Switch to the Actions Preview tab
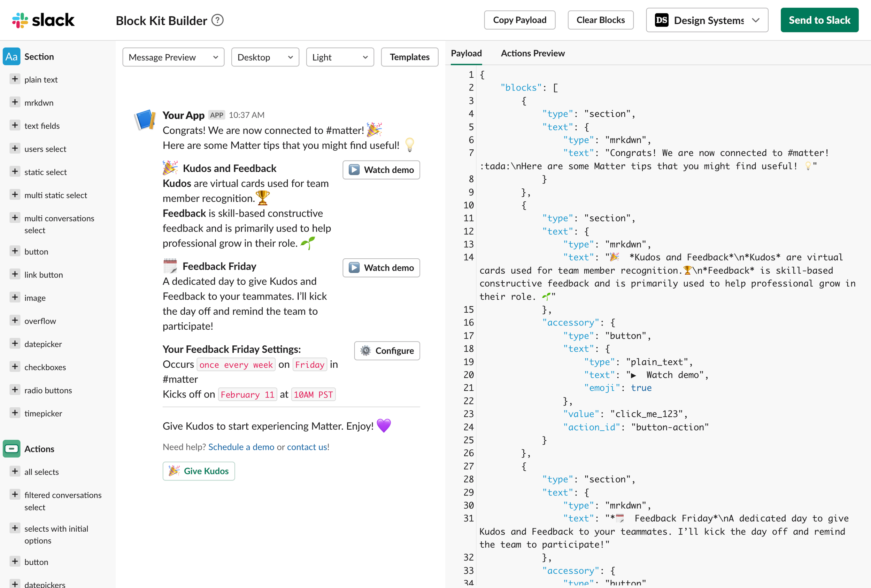This screenshot has height=588, width=871. pyautogui.click(x=532, y=53)
